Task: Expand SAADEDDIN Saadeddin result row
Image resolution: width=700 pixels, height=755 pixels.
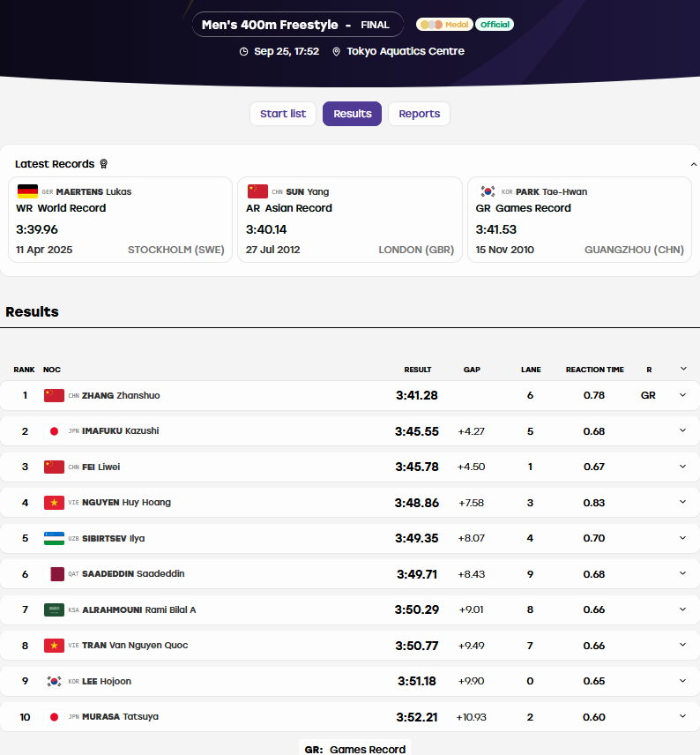Action: 682,573
